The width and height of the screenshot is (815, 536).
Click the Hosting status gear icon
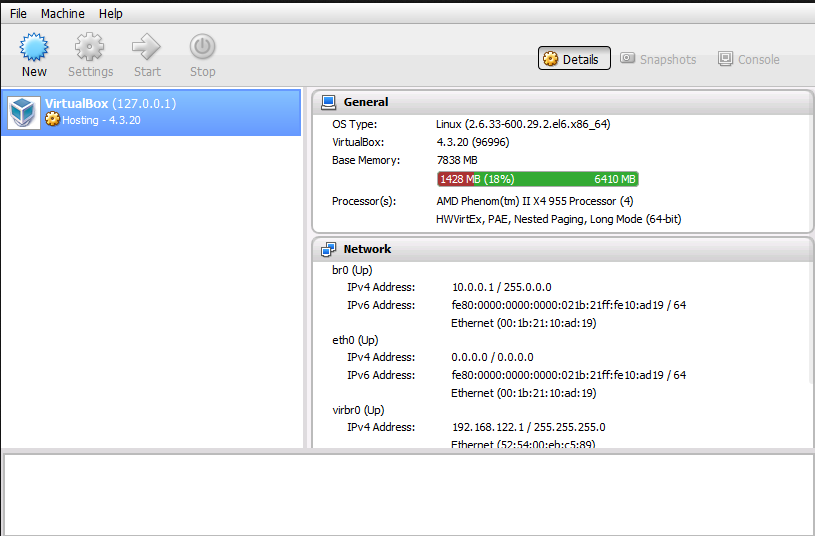click(x=52, y=120)
